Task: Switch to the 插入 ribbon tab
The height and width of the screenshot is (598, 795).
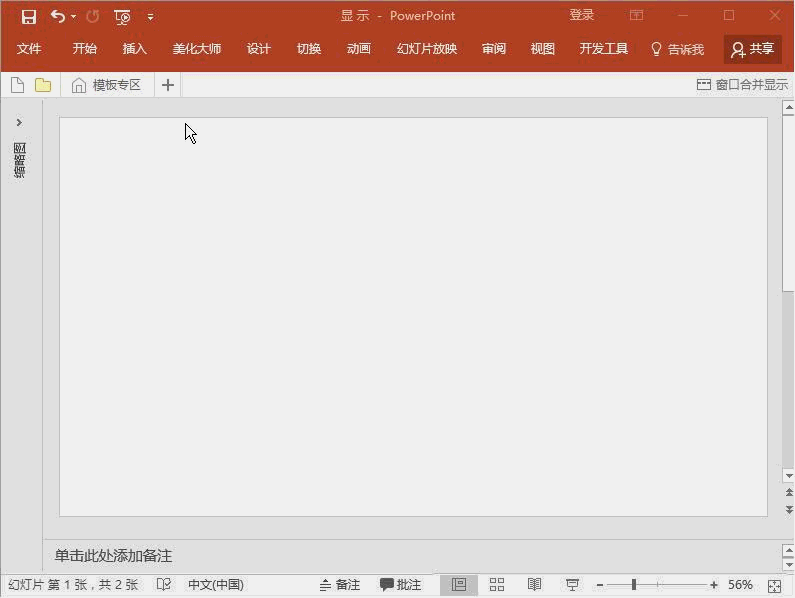Action: 134,49
